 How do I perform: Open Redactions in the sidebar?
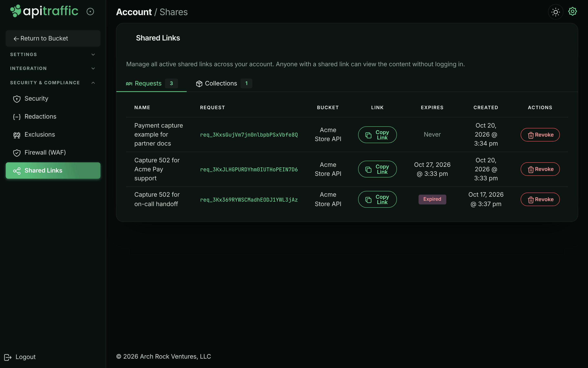(x=53, y=117)
